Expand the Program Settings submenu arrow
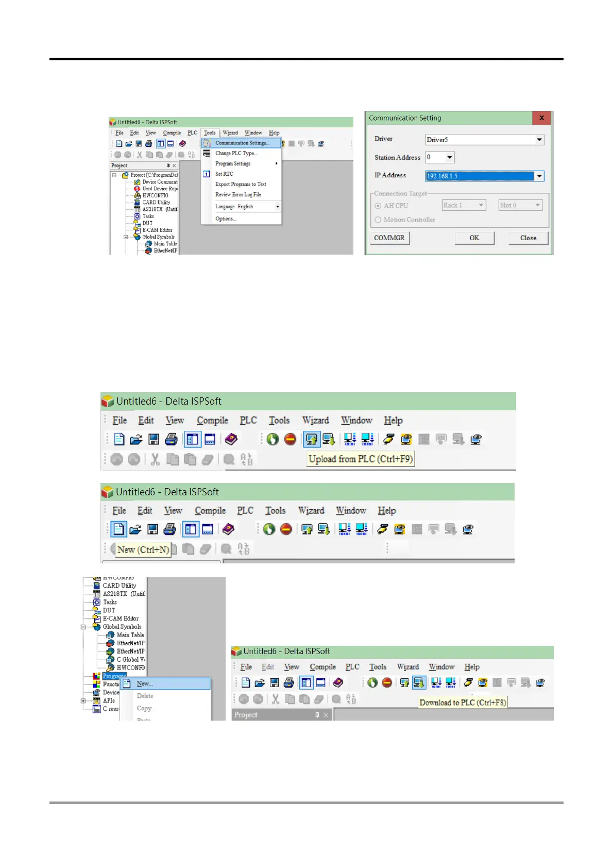This screenshot has width=613, height=868. pos(277,163)
